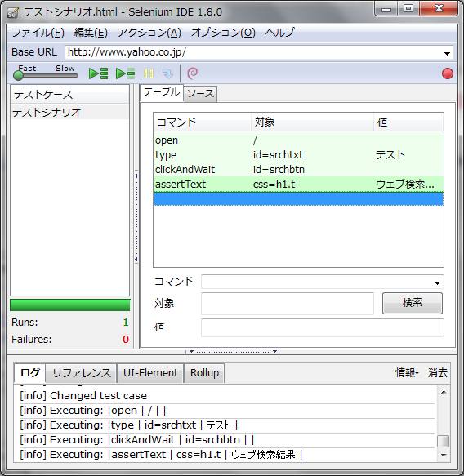Click the Pause/Resume icon
Screen dimensions: 464x476
[149, 73]
